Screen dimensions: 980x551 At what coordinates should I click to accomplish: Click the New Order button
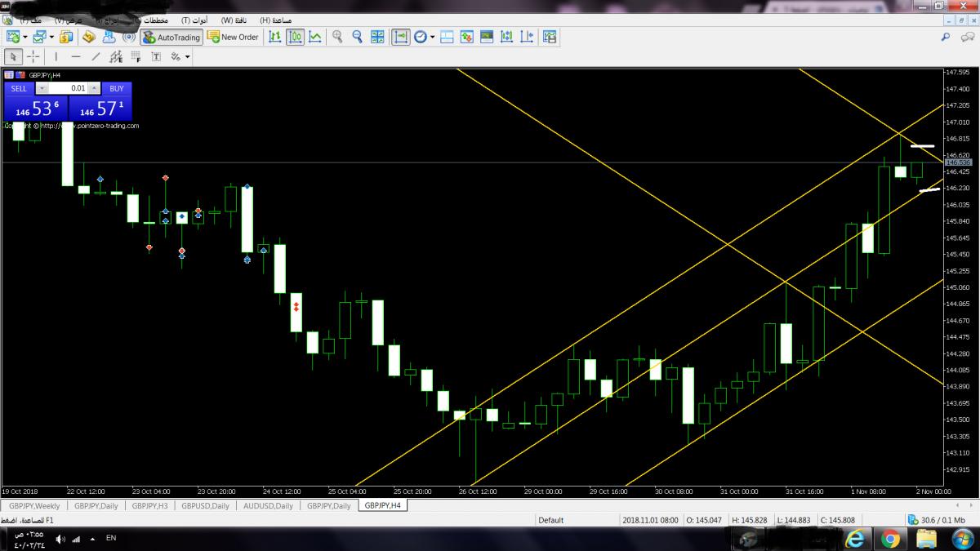(x=233, y=37)
